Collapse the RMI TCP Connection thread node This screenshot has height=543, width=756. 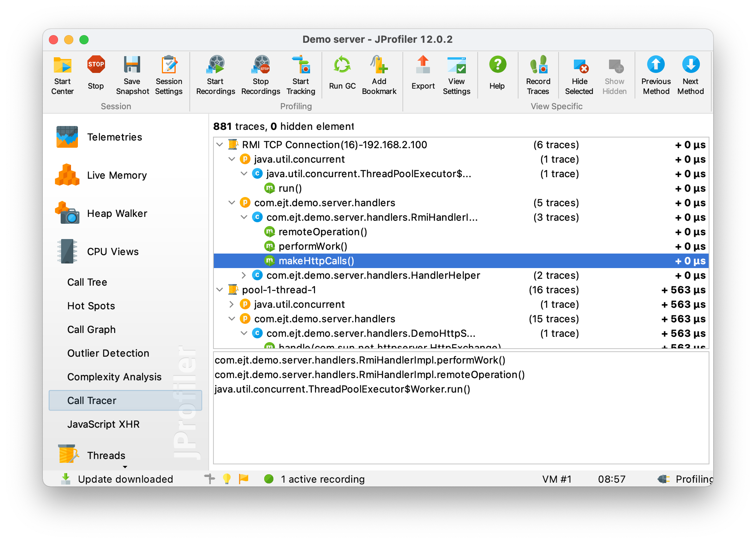pyautogui.click(x=220, y=145)
